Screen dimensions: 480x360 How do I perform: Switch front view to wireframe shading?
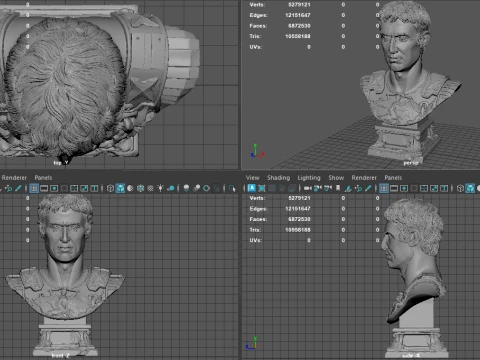(110, 189)
